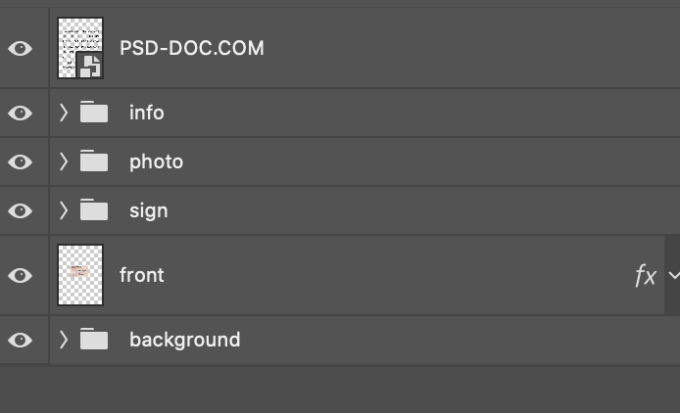Hide the PSD-DOC.COM layer via eye icon
The width and height of the screenshot is (680, 413).
[x=20, y=48]
